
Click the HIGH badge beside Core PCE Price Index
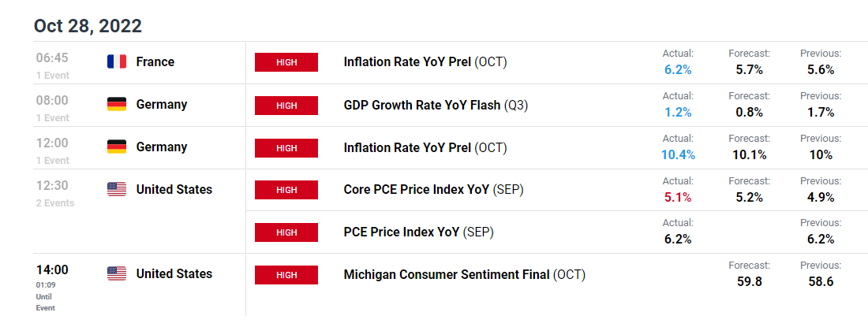[x=286, y=190]
